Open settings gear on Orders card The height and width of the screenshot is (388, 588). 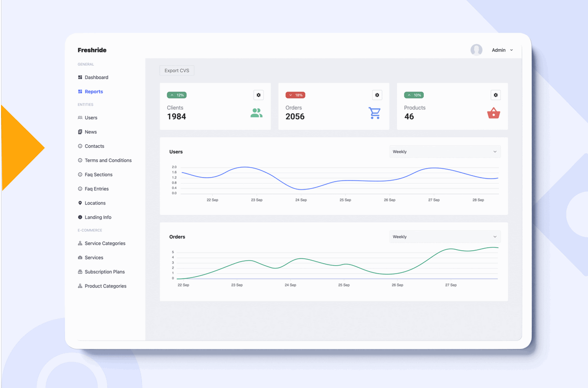click(377, 95)
